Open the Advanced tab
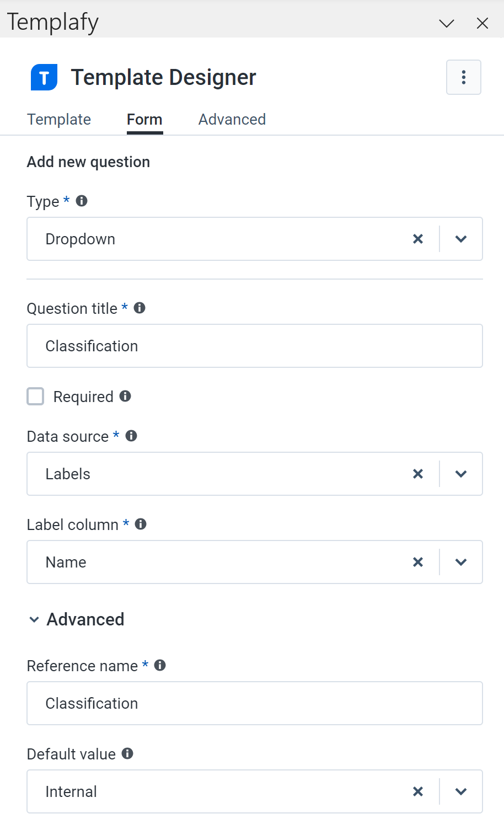The image size is (504, 835). (x=232, y=119)
